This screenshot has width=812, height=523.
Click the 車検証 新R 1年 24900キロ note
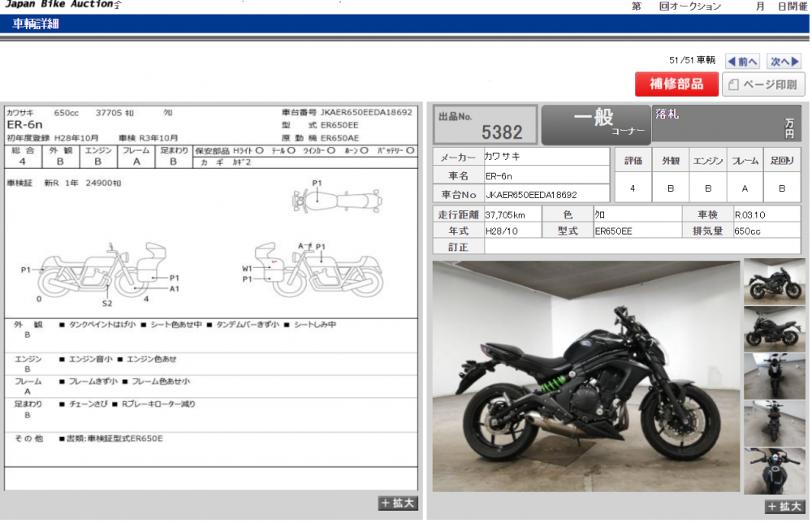click(63, 183)
